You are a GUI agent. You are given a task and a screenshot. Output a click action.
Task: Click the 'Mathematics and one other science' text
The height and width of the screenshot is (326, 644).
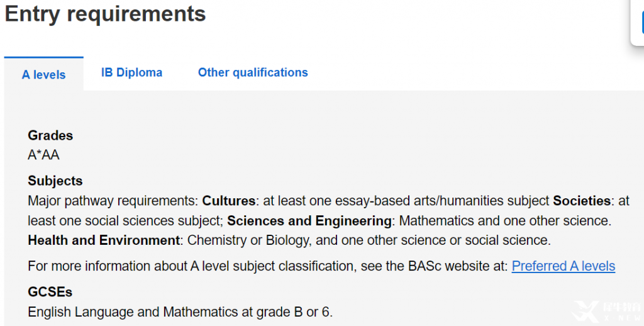505,221
